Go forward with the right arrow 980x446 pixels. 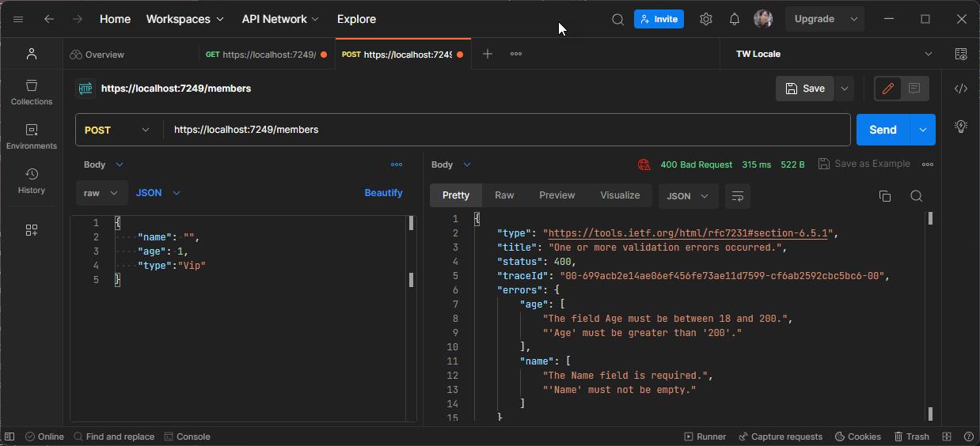pos(78,19)
